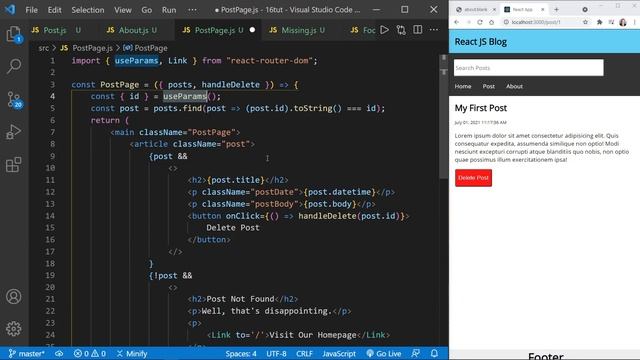Click the editor vertical scrollbar
The height and width of the screenshot is (360, 640).
444,116
